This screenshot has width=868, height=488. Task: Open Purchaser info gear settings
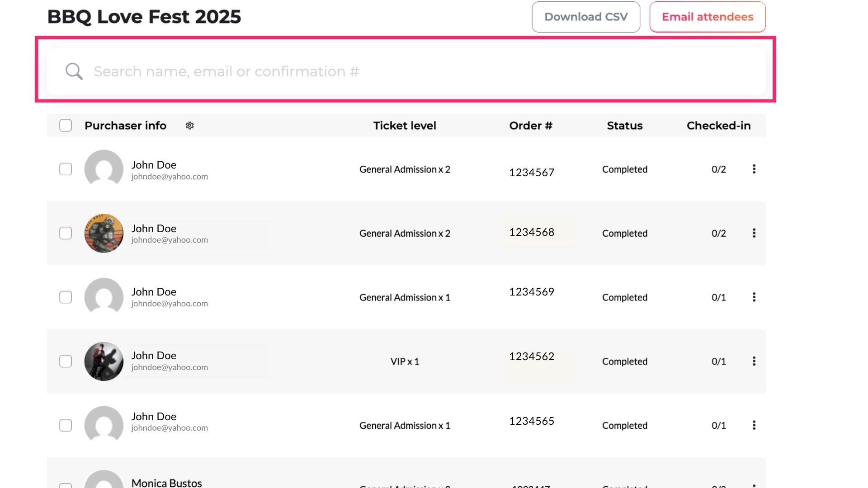190,126
